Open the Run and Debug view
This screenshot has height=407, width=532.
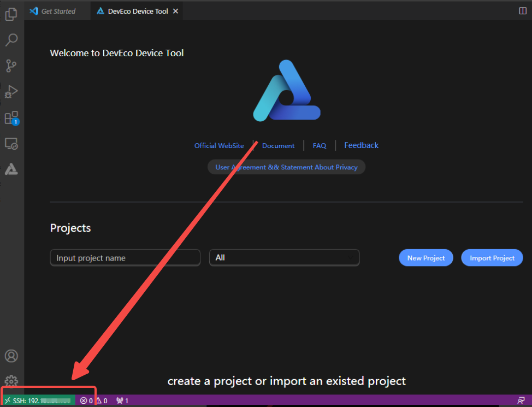point(11,92)
